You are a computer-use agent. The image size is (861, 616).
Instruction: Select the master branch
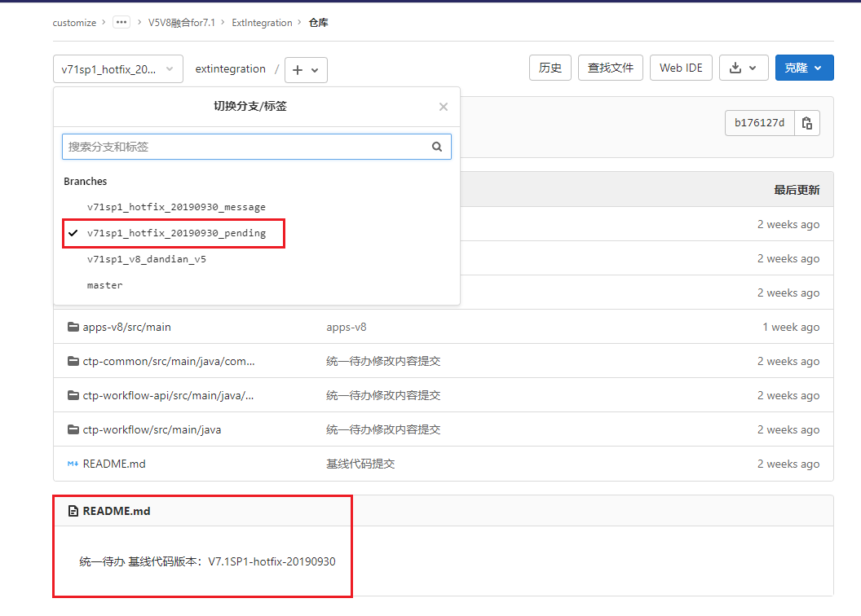tap(105, 285)
